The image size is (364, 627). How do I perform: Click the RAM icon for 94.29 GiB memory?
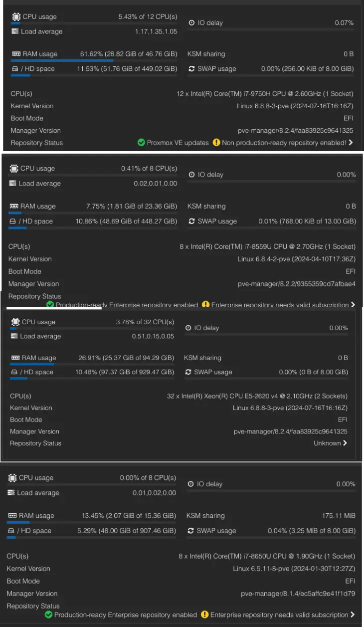click(15, 358)
